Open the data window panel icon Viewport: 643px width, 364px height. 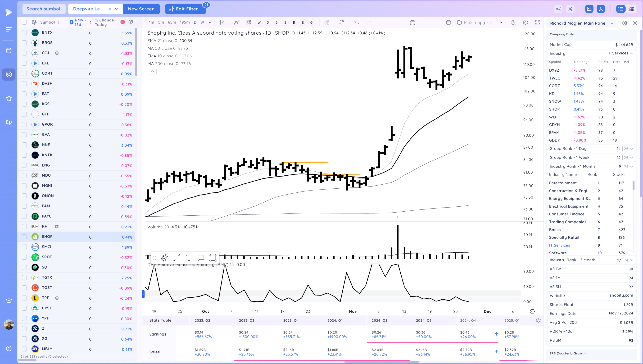pos(449,23)
